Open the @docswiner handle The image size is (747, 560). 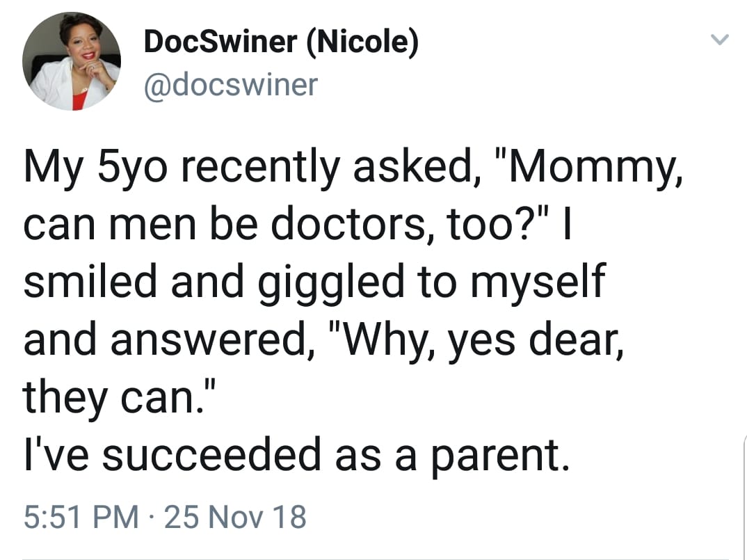pyautogui.click(x=230, y=83)
